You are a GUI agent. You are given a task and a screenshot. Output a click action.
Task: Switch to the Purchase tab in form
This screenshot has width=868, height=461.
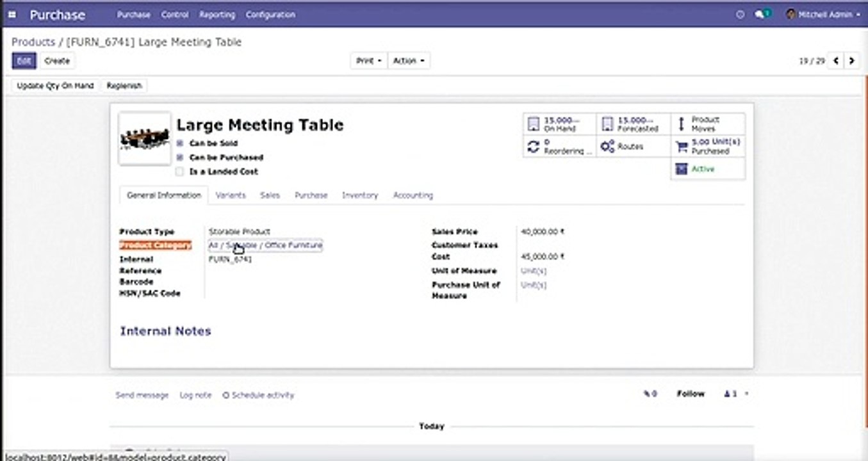311,195
